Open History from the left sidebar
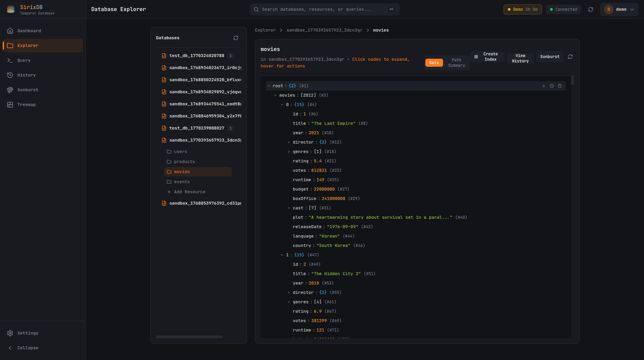 tap(26, 75)
